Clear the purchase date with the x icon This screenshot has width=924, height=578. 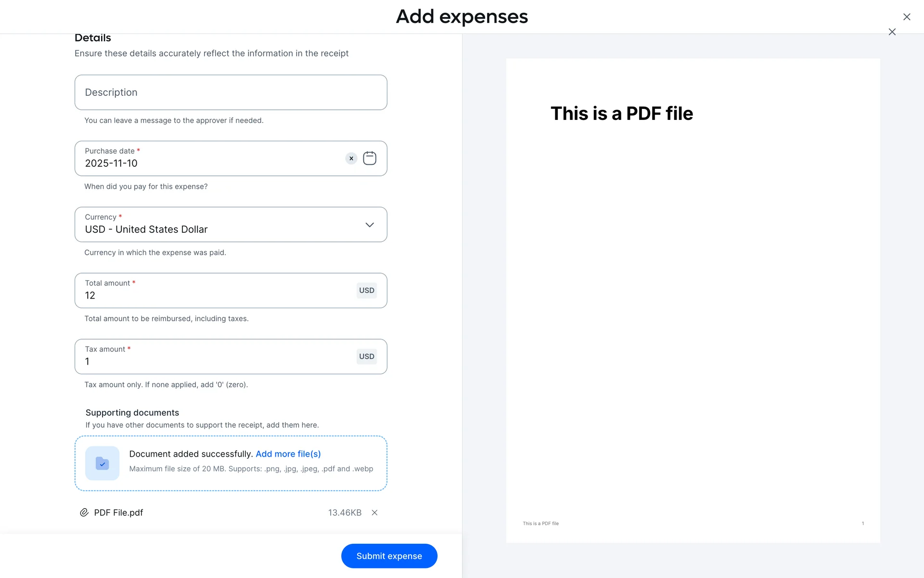[x=351, y=158]
